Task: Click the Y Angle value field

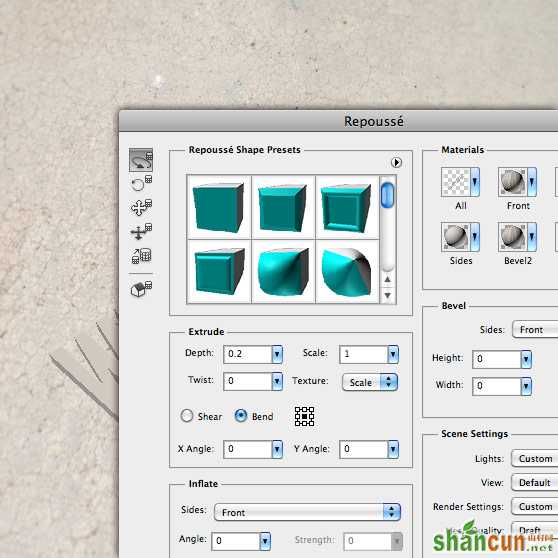Action: point(363,449)
